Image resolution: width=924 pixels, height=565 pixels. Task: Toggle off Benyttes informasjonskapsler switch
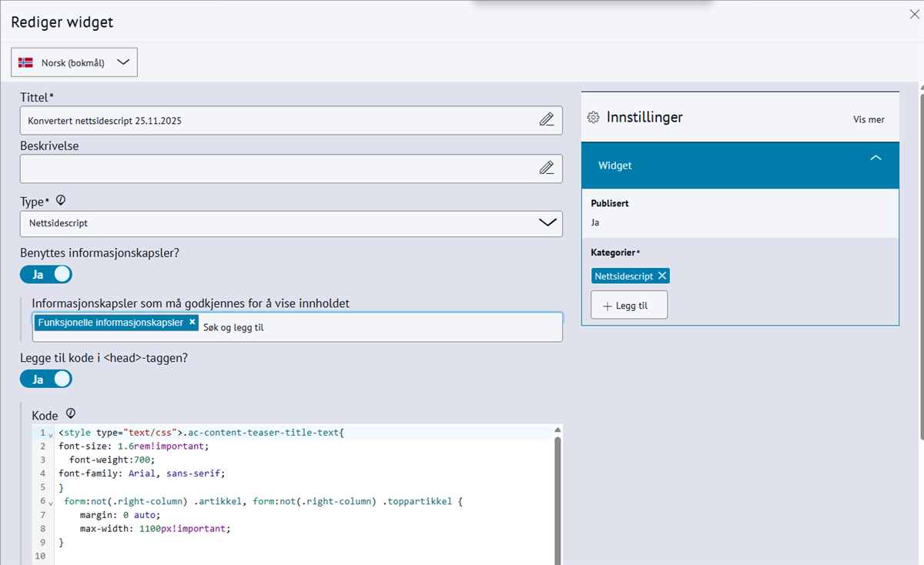click(46, 274)
